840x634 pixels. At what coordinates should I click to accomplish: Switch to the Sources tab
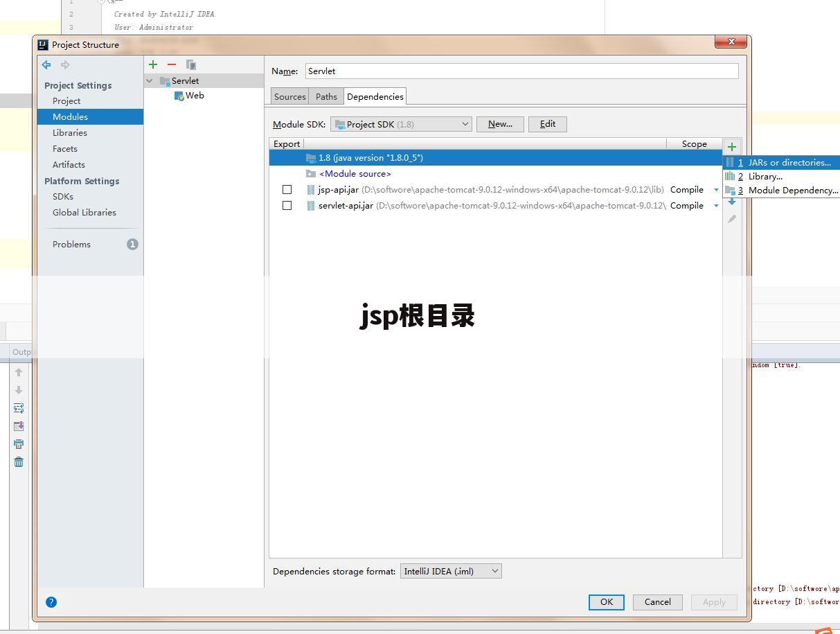click(x=290, y=96)
